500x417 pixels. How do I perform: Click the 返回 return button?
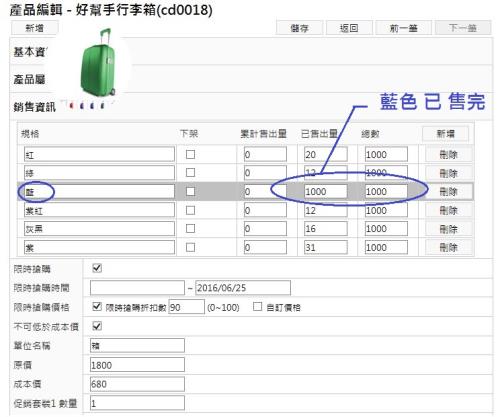(x=349, y=28)
